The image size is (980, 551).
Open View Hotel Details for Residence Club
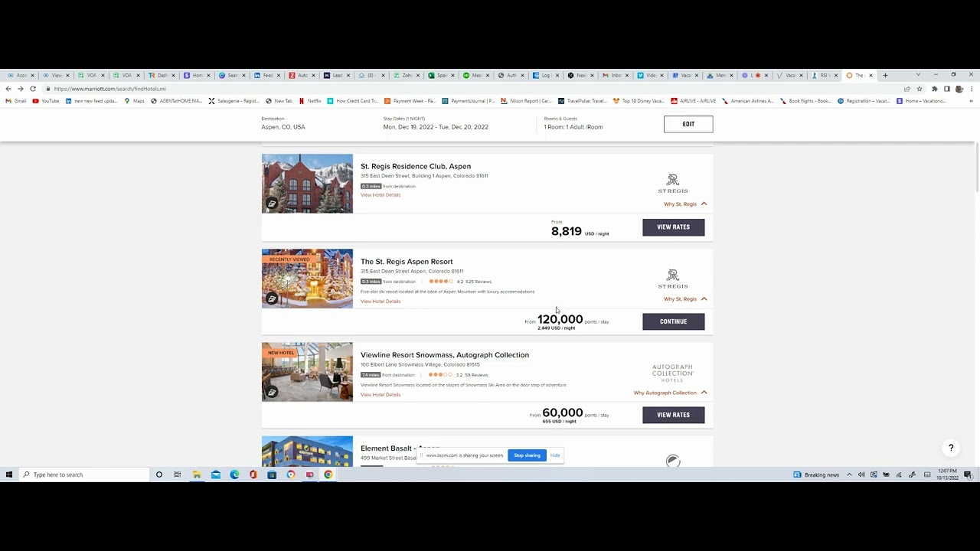tap(381, 195)
